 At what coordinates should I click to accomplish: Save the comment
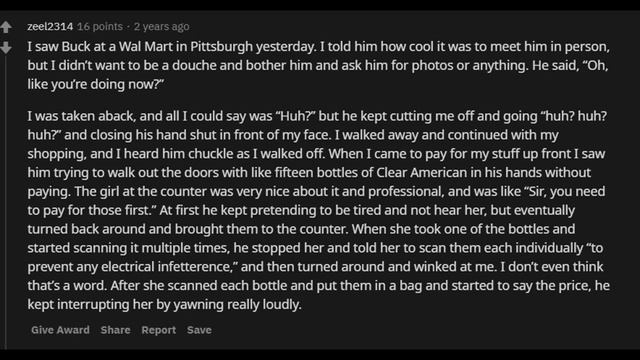199,330
